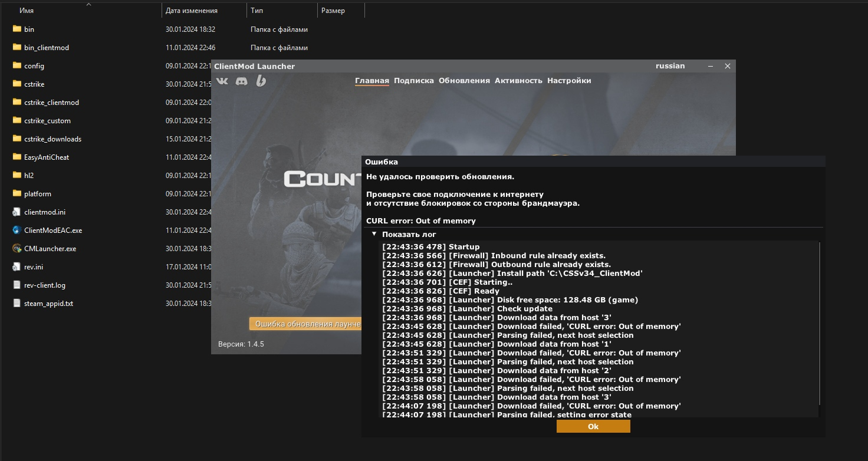
Task: Select the bin folder icon
Action: click(x=17, y=29)
